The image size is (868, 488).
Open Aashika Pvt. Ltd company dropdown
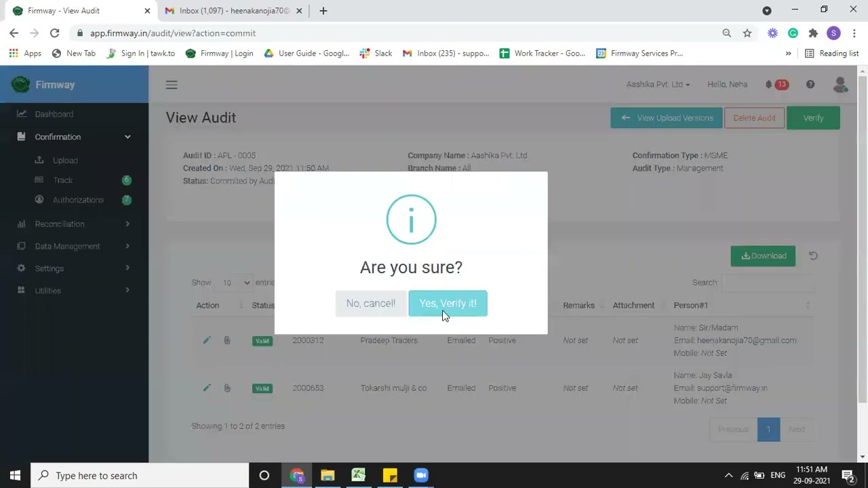click(658, 85)
